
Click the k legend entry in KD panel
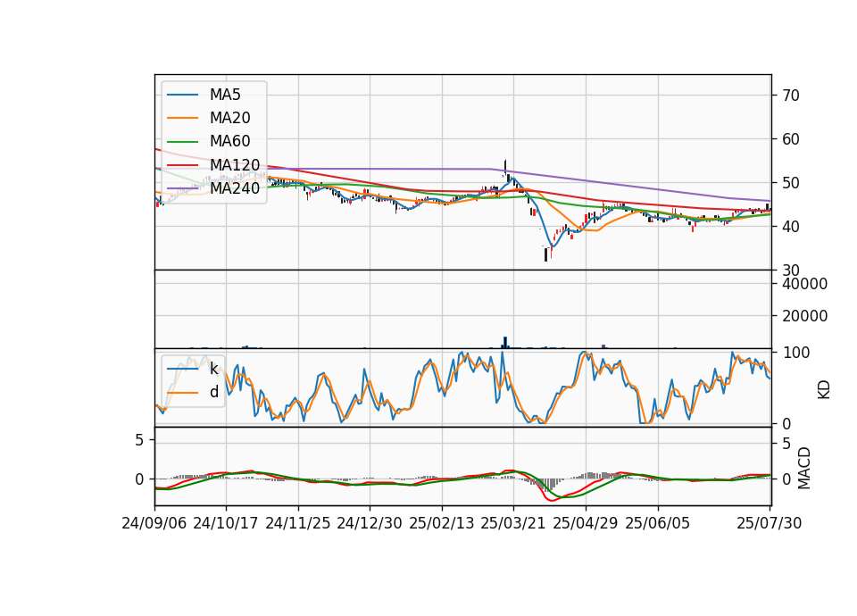(x=213, y=369)
